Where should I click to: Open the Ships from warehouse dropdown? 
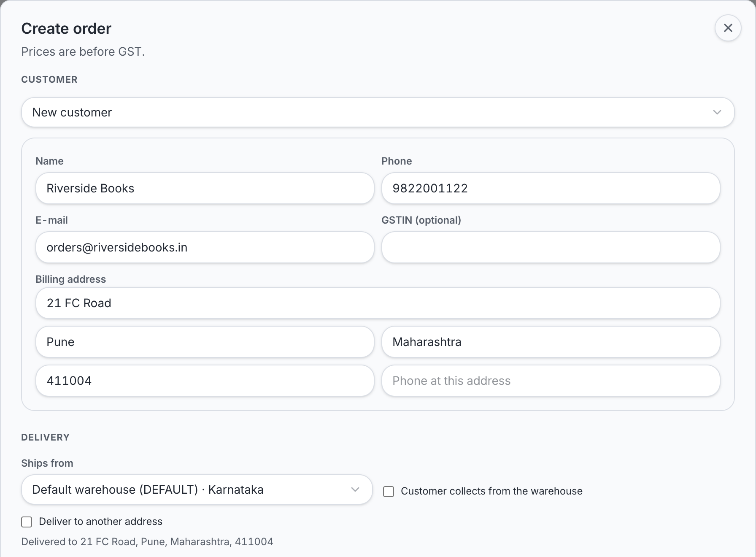coord(197,489)
